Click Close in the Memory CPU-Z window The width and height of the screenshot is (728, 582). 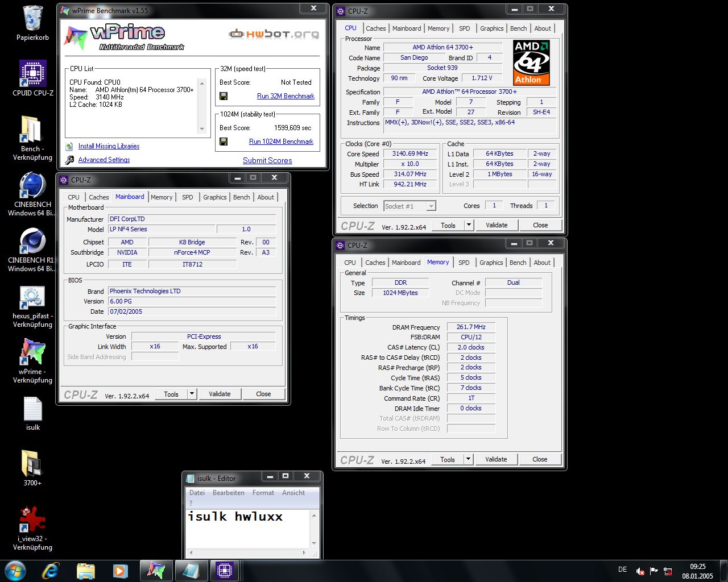(540, 459)
